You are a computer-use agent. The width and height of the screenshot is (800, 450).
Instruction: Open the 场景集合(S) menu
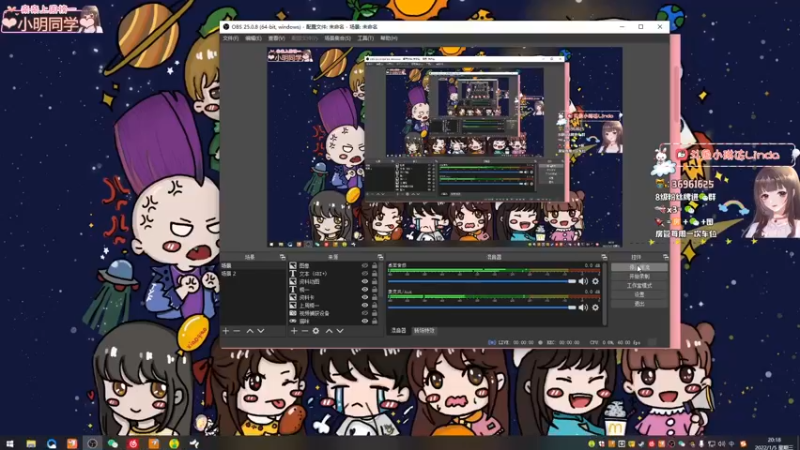(x=337, y=38)
